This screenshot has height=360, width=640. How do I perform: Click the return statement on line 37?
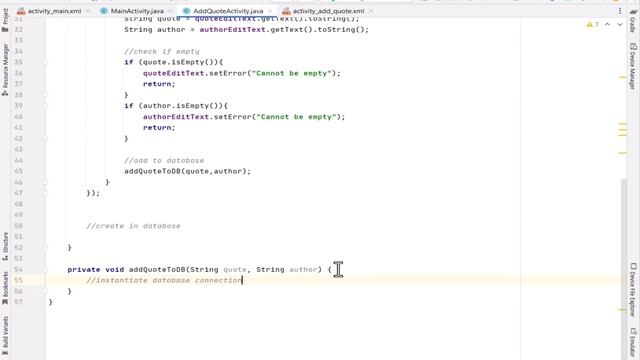(x=159, y=84)
